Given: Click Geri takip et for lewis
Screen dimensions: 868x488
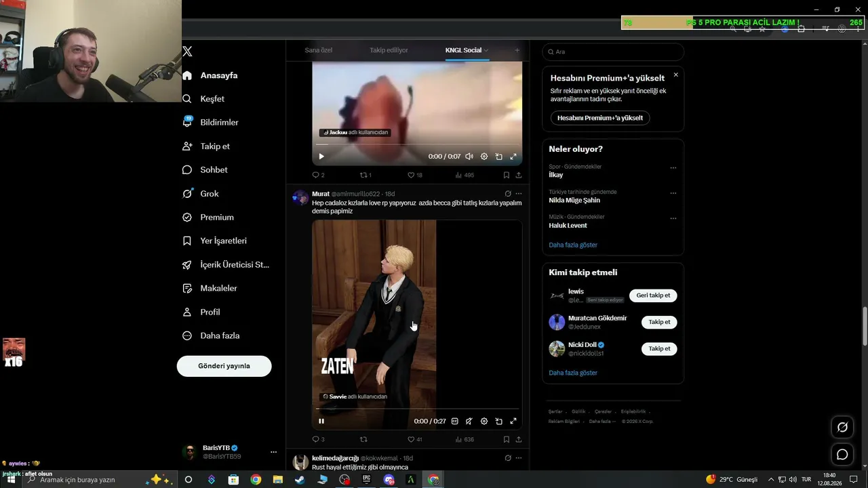Looking at the screenshot, I should click(653, 296).
